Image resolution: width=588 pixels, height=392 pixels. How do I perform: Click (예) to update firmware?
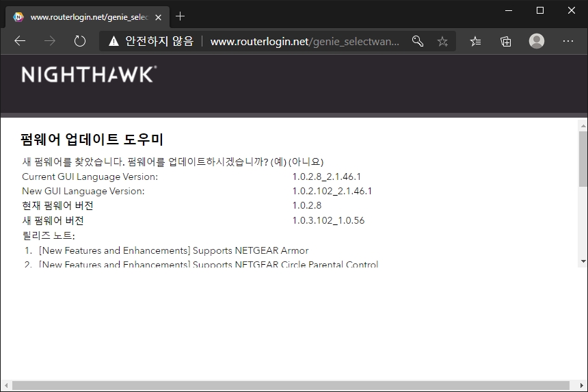[x=278, y=161]
